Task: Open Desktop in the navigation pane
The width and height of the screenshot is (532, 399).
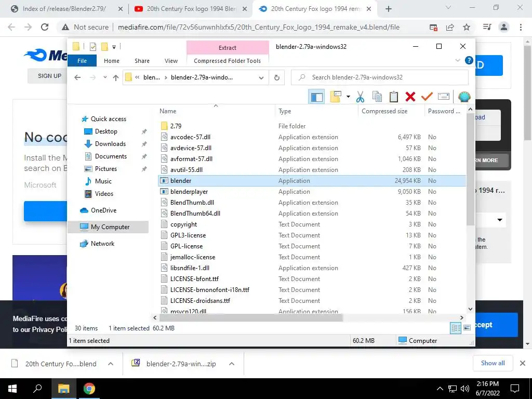Action: point(106,131)
